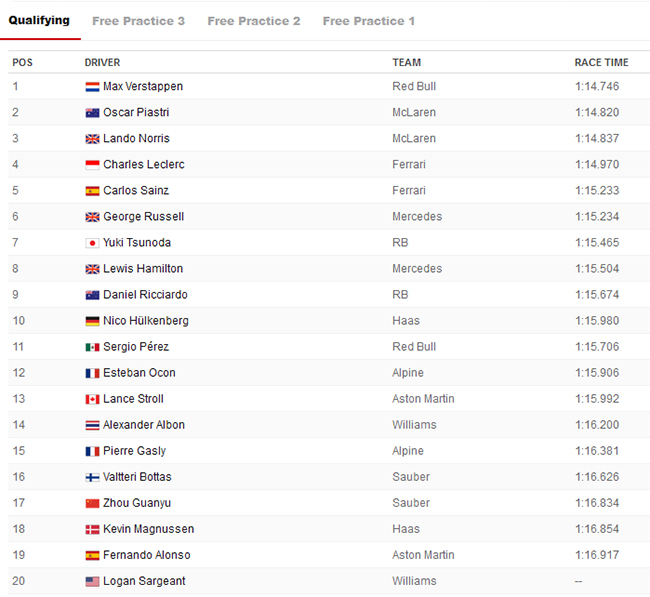Select the Free Practice 1 tab

click(x=369, y=21)
